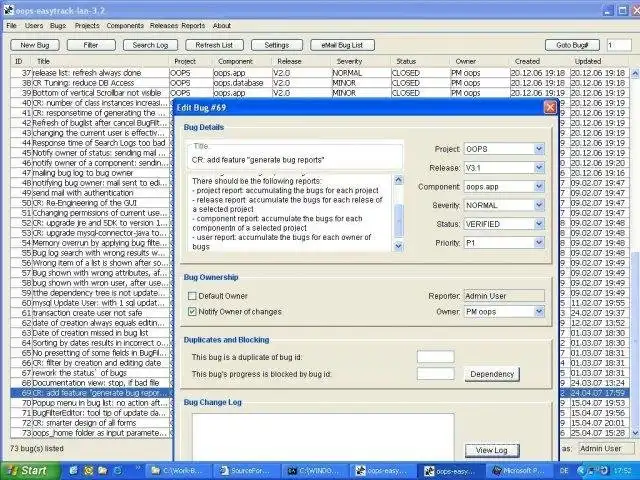Open Settings from the toolbar
640x480 pixels.
(x=277, y=45)
